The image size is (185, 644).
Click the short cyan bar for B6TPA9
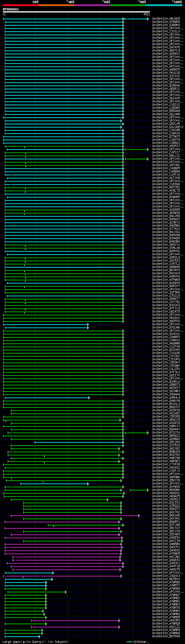point(23,636)
